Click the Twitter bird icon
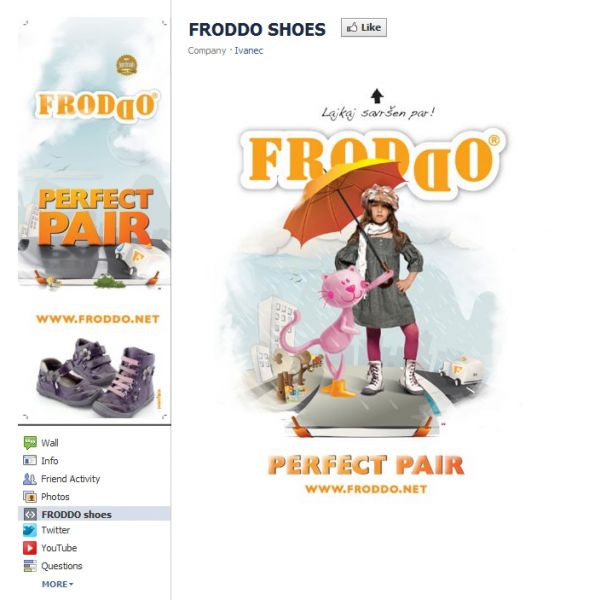Viewport: 589px width, 600px height. pos(30,530)
